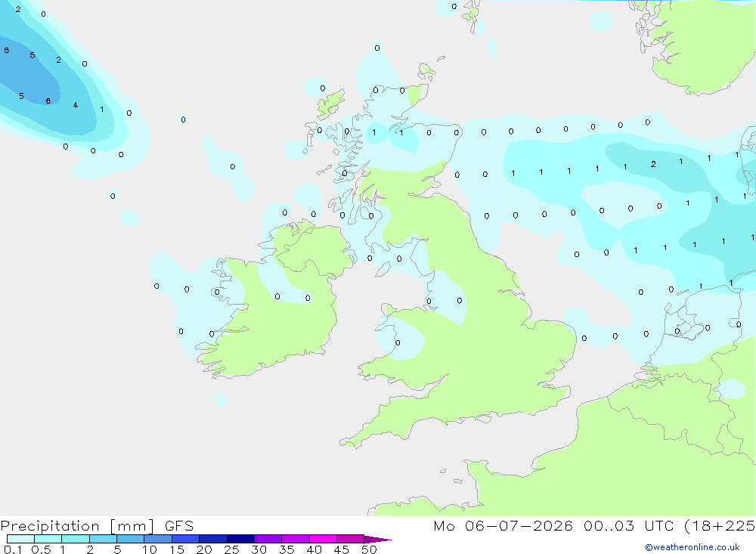The height and width of the screenshot is (554, 756).
Task: Click the legend swatch between 45 and 50
Action: (351, 539)
